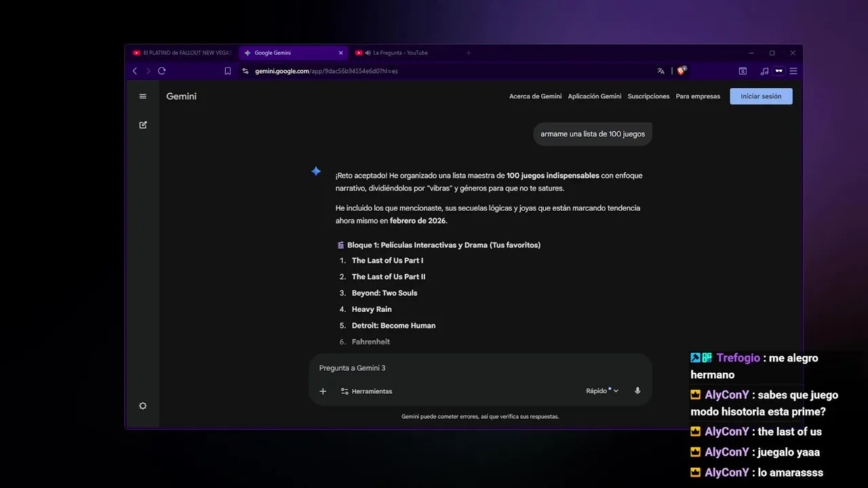Select 'Beyond: Two Souls' list item

click(x=384, y=293)
